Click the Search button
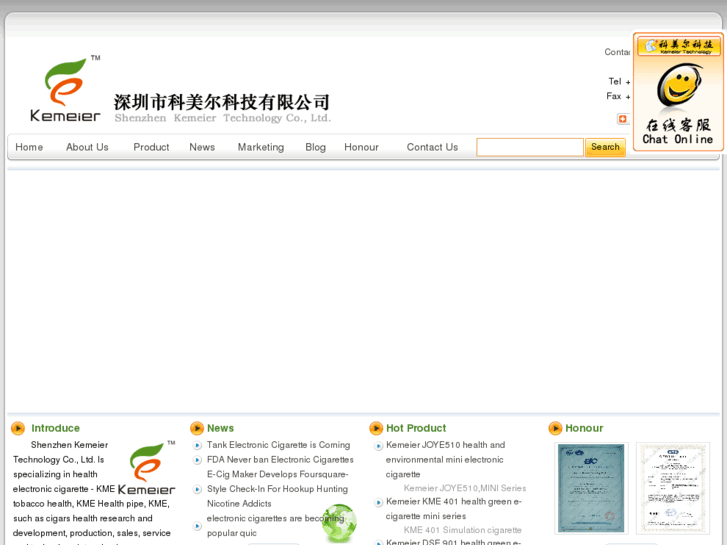The image size is (727, 545). (605, 147)
